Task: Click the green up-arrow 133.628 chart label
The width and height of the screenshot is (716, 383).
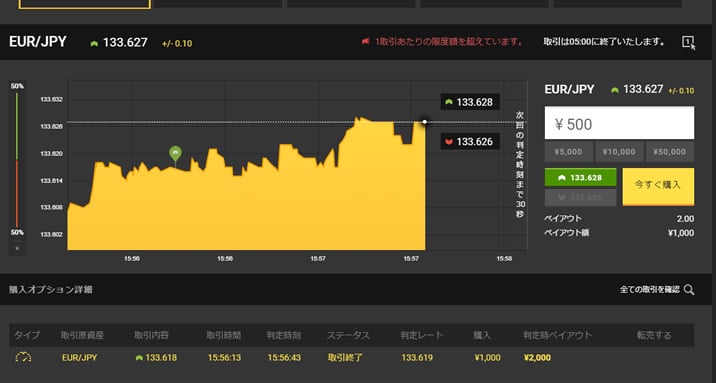Action: pyautogui.click(x=470, y=102)
